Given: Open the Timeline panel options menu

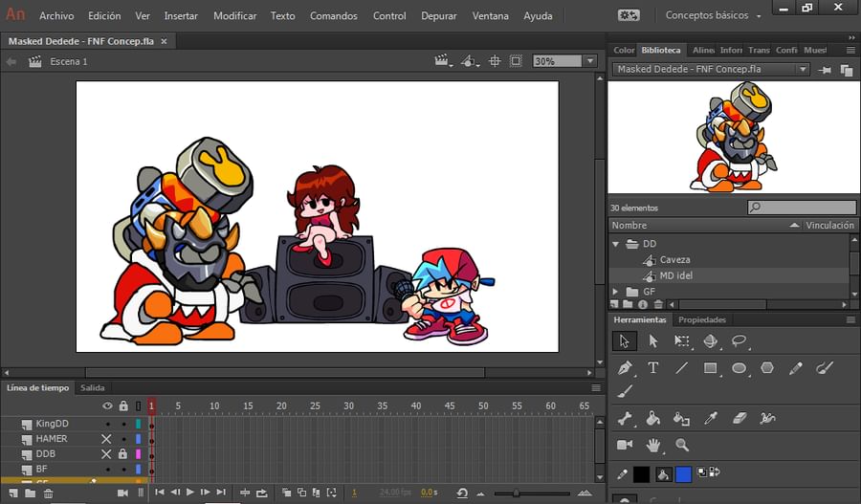Looking at the screenshot, I should [596, 387].
